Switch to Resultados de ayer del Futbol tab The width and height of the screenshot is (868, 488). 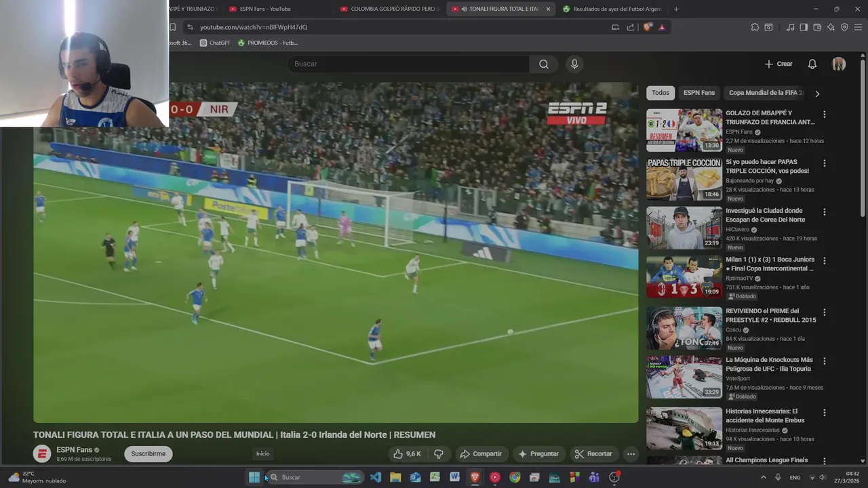click(x=612, y=9)
